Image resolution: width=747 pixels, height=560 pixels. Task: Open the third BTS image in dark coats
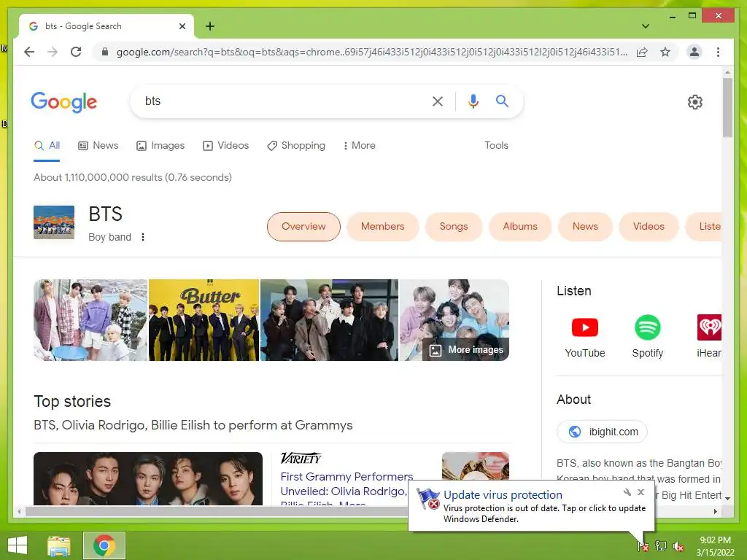(329, 320)
